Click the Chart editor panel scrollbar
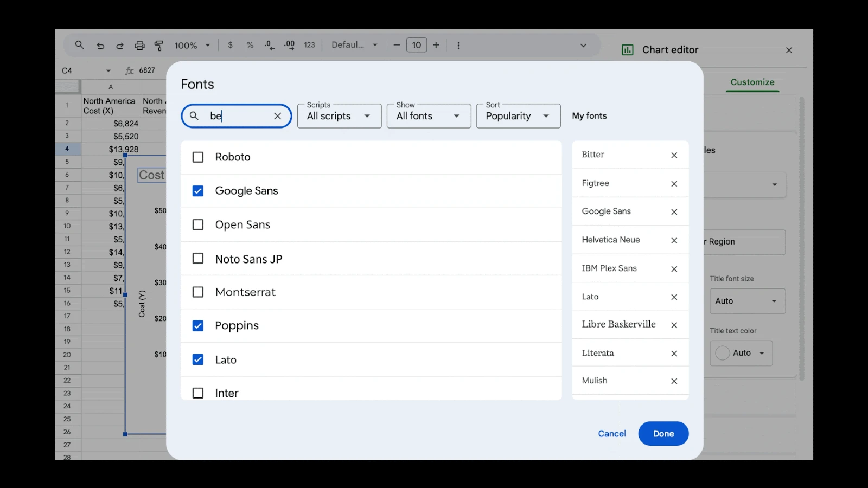This screenshot has width=868, height=488. (801, 239)
